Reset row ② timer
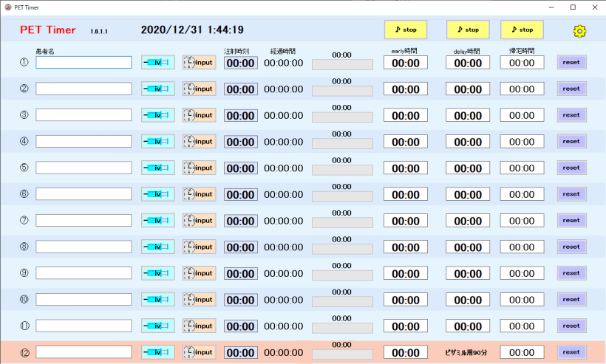Image resolution: width=606 pixels, height=364 pixels. coord(571,89)
